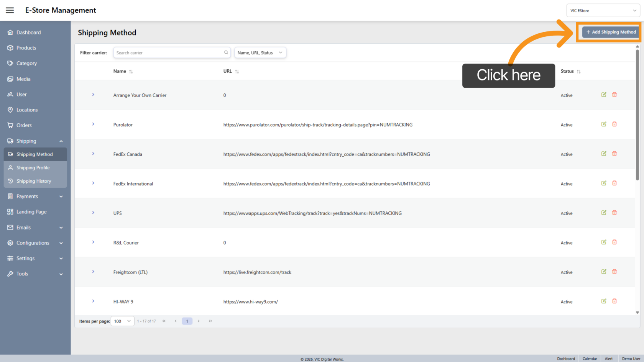Click edit icon for Purolator row
This screenshot has width=644, height=362.
[x=604, y=124]
